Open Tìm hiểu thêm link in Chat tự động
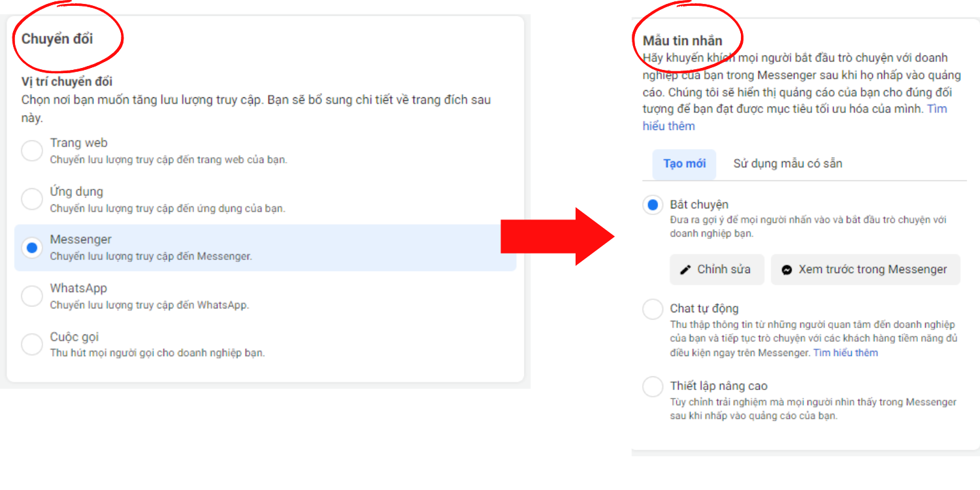 pos(845,353)
